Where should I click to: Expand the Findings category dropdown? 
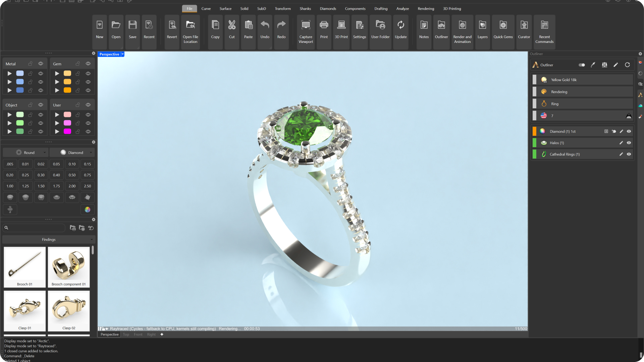(49, 240)
